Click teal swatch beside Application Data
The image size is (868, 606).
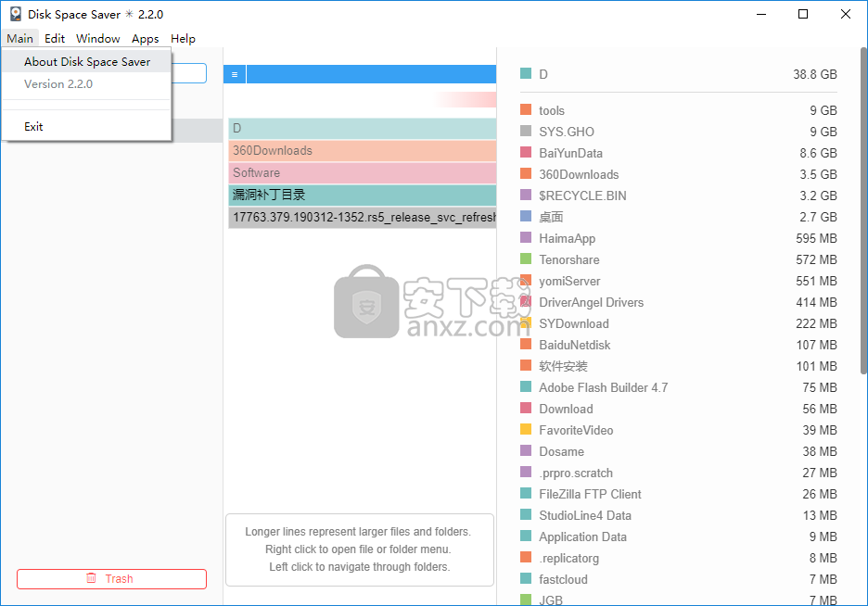point(526,536)
